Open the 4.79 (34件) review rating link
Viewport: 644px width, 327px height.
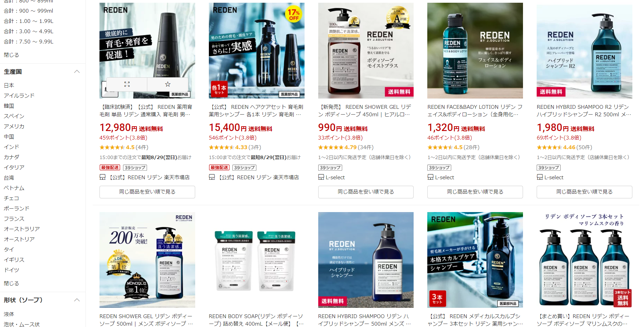(x=346, y=147)
